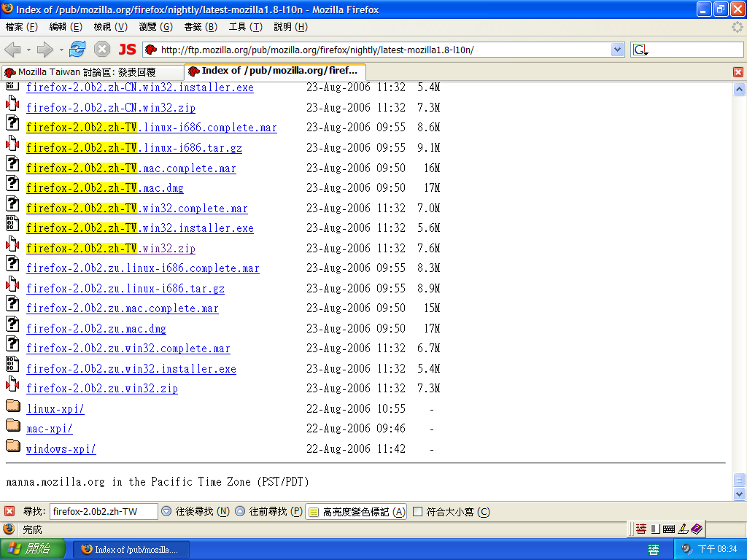
Task: Click the Forward navigation arrow
Action: click(44, 50)
